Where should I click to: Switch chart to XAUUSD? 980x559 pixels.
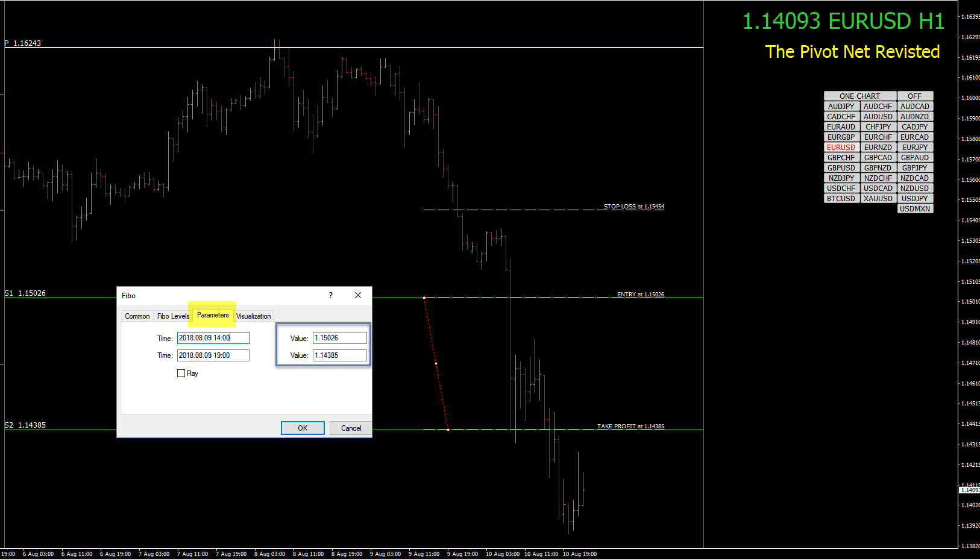click(878, 199)
